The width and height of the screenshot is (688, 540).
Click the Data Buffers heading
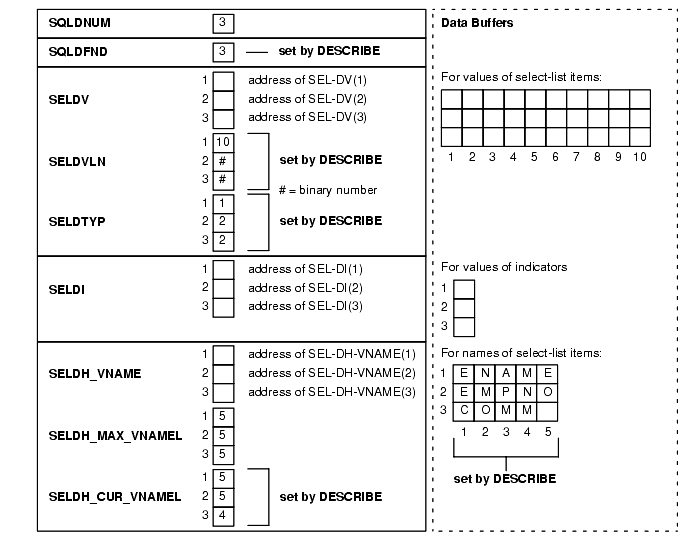click(477, 23)
